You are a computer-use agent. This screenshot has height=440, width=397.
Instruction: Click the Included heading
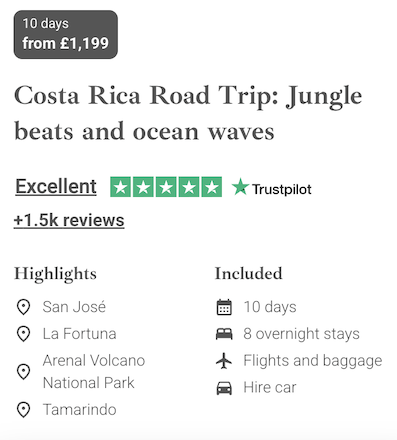(249, 273)
